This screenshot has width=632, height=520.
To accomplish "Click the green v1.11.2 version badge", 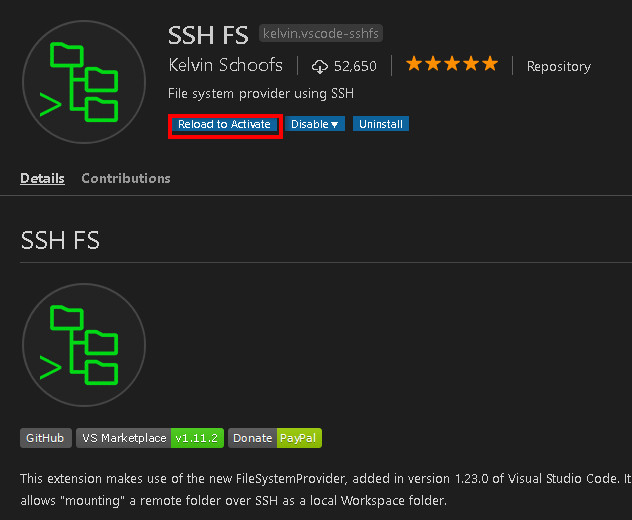I will click(197, 438).
